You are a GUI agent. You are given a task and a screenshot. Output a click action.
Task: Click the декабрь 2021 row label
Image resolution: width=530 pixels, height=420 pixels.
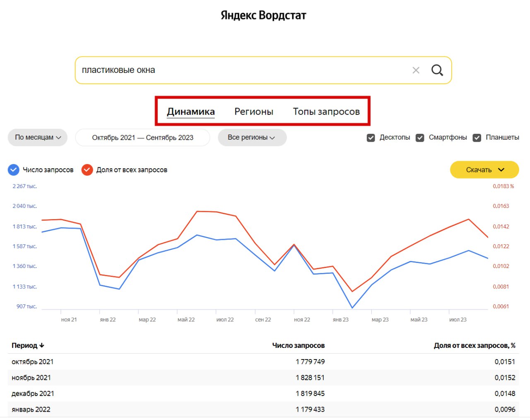(x=33, y=393)
